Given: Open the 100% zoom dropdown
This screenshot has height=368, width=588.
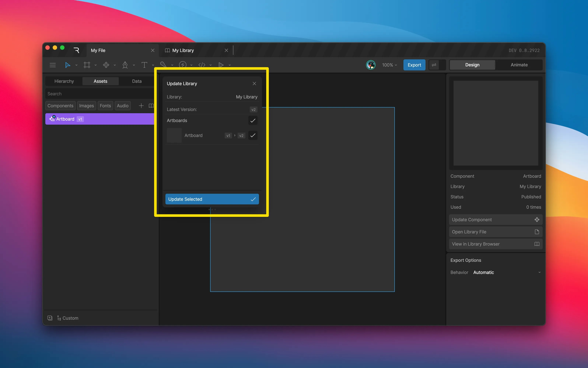Looking at the screenshot, I should pos(389,65).
